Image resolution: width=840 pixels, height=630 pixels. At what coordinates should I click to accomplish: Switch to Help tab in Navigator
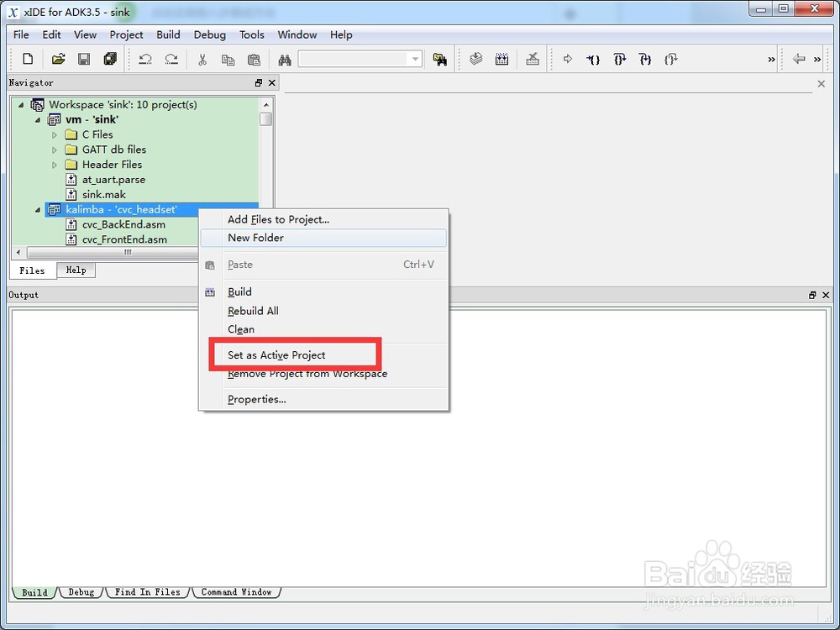point(76,270)
